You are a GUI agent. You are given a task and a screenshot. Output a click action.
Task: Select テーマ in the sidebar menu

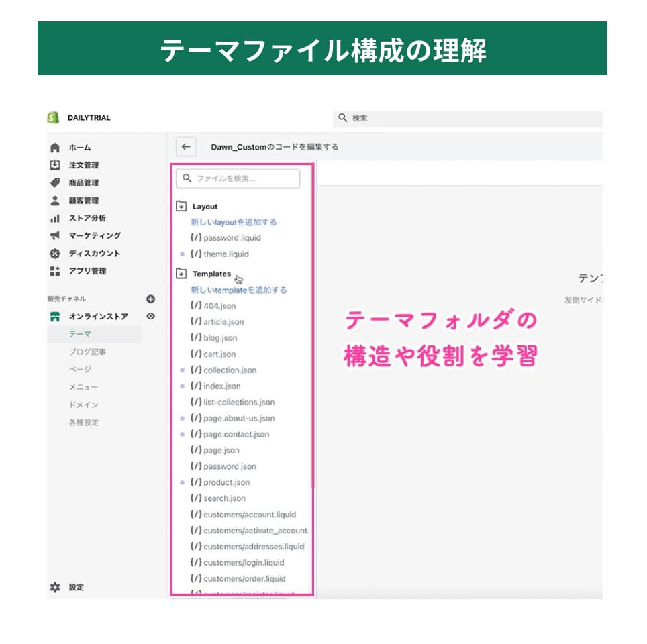pos(80,334)
